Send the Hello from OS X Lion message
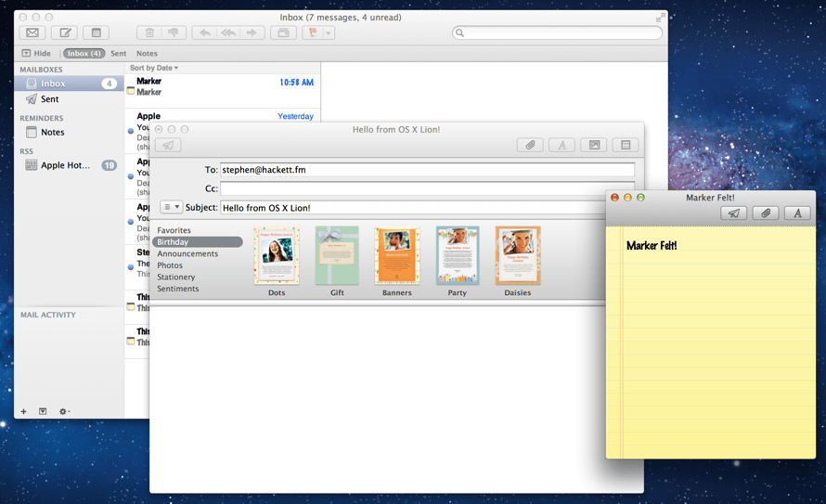This screenshot has width=826, height=504. [168, 145]
